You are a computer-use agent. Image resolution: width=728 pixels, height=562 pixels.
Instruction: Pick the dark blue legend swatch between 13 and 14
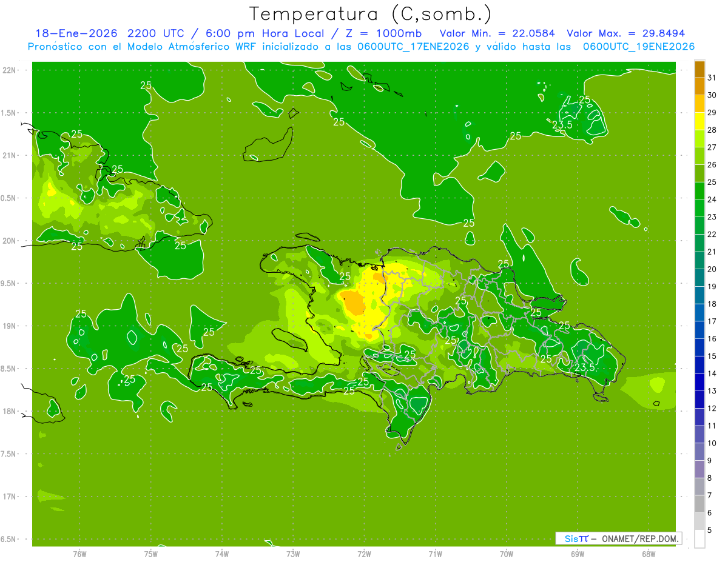click(x=699, y=382)
